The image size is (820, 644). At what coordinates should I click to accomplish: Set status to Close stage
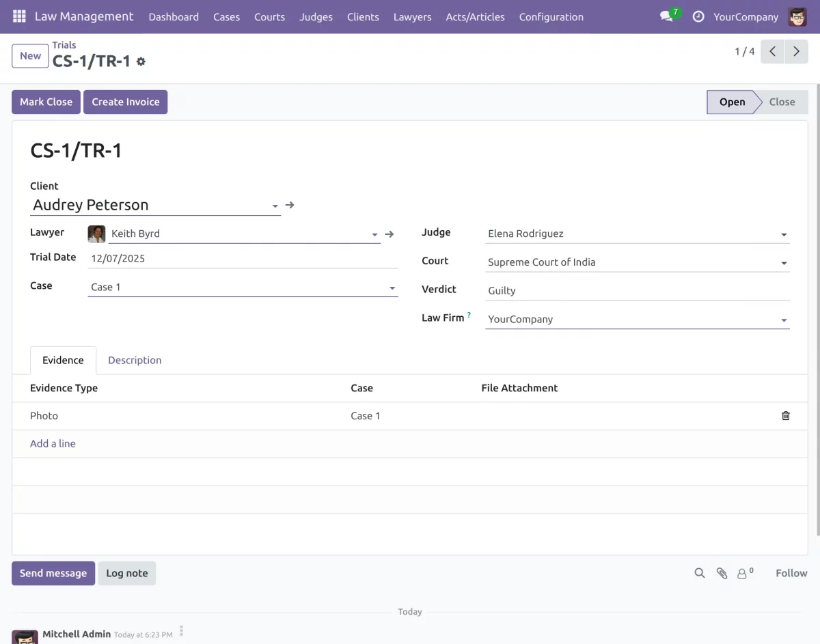pos(782,102)
